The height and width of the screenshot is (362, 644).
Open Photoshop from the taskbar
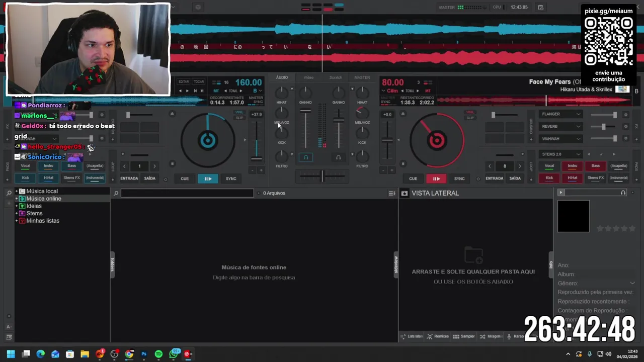coord(144,354)
